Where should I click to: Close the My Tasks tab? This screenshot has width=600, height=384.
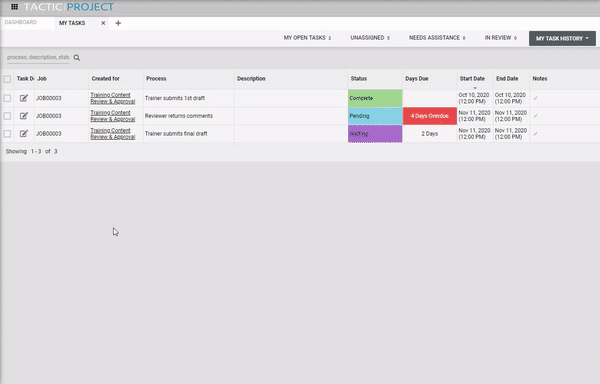click(103, 23)
